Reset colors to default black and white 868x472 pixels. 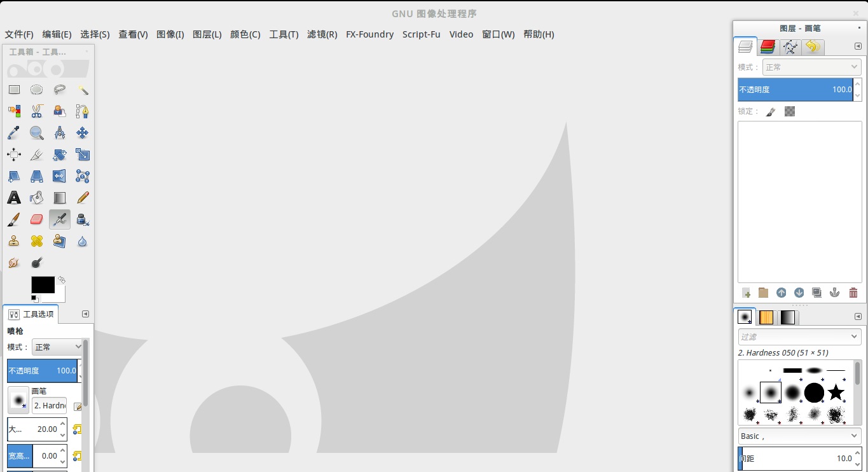click(x=35, y=298)
